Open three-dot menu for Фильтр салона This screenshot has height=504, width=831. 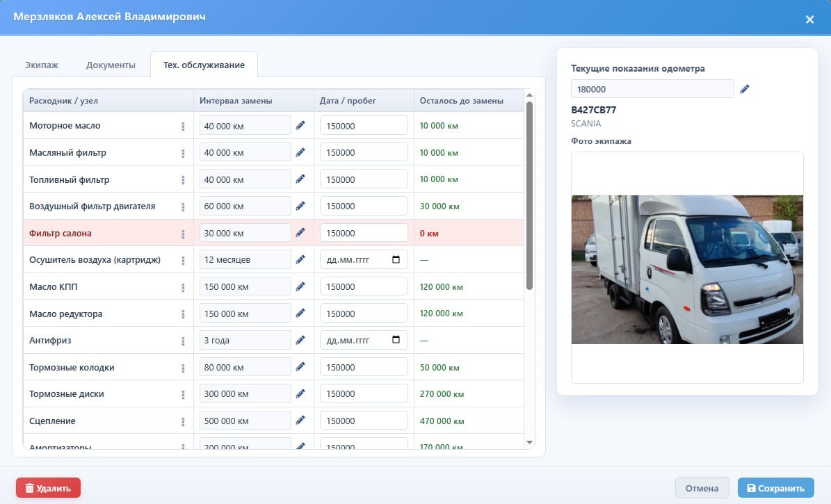[183, 234]
